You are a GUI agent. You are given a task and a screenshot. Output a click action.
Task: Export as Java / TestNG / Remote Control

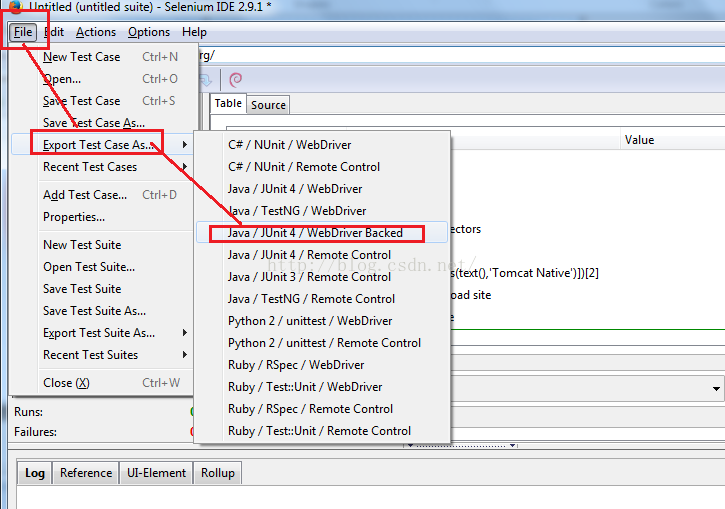pyautogui.click(x=322, y=299)
